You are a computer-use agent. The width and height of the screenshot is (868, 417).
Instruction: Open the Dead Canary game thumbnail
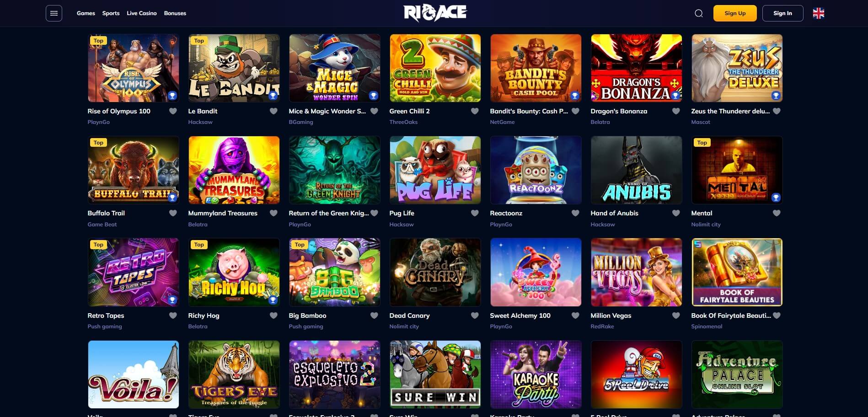435,272
